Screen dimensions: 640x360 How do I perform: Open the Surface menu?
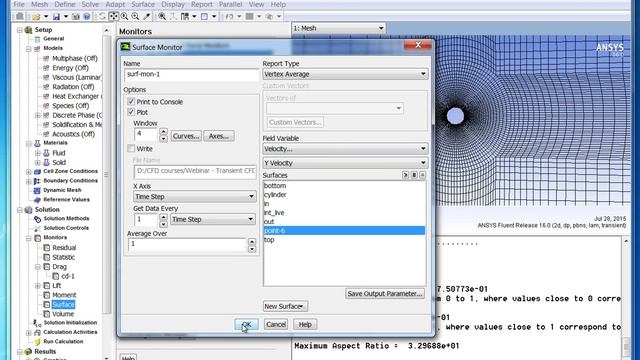[x=143, y=4]
